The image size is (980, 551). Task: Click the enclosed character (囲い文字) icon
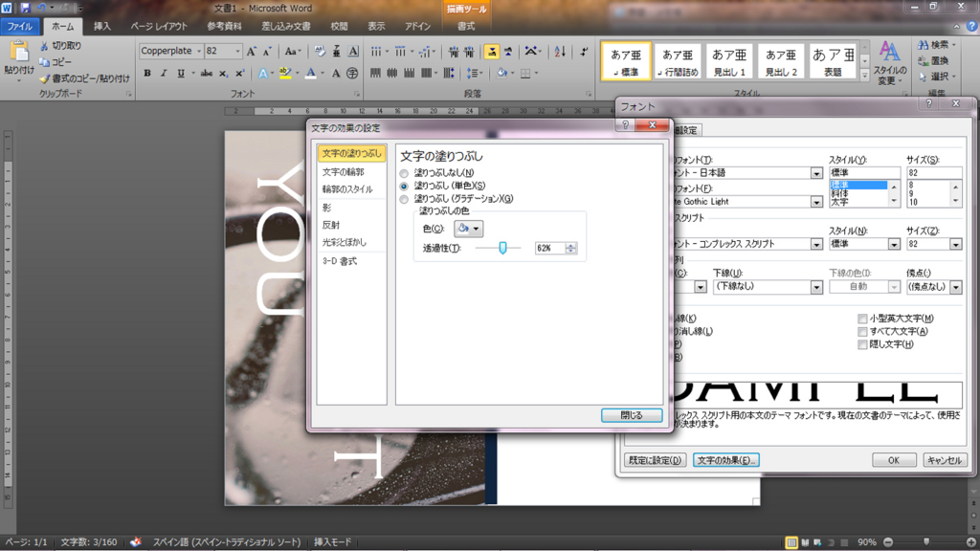coord(352,74)
